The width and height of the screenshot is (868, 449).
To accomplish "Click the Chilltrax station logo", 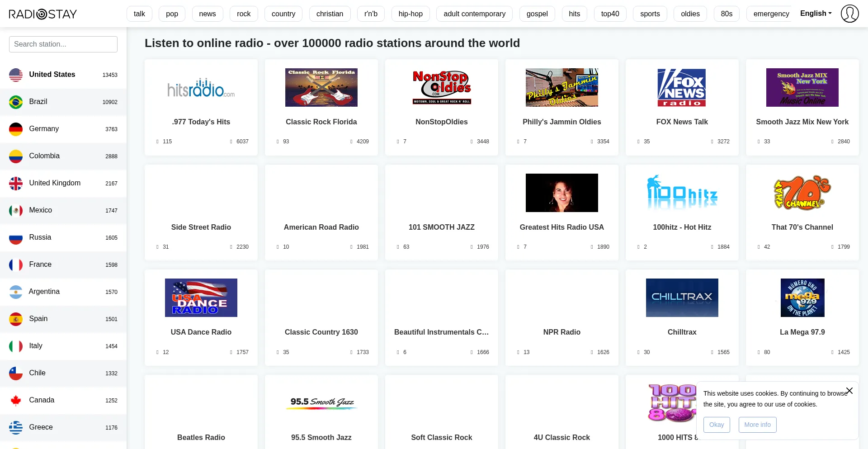I will (682, 298).
